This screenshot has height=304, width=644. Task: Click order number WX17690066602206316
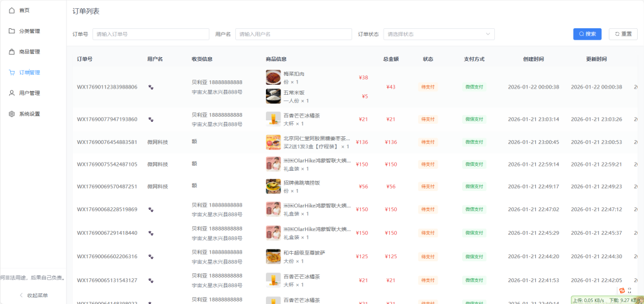[107, 256]
